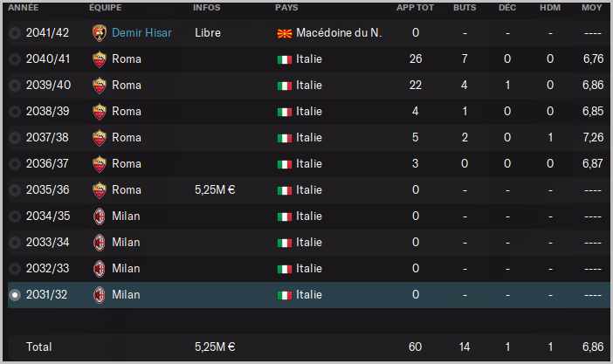Click the Demir Hisar club badge icon
This screenshot has width=613, height=364.
click(100, 33)
